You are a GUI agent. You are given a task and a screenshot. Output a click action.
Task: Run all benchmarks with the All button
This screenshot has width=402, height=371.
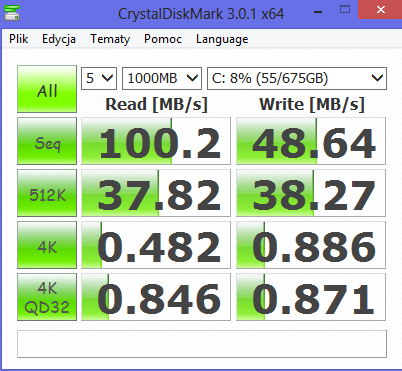tap(47, 89)
